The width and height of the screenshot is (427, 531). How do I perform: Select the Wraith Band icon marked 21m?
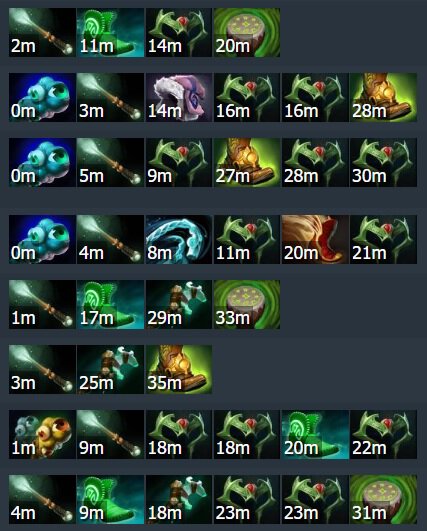click(383, 239)
